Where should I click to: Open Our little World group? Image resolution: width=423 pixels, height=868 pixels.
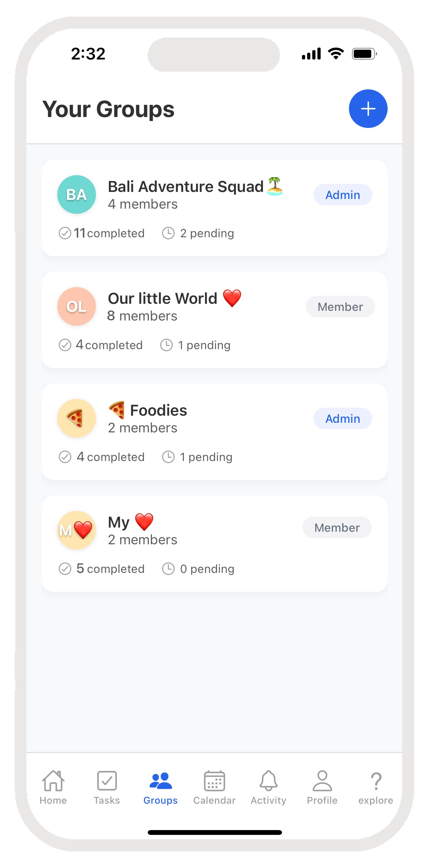[163, 299]
